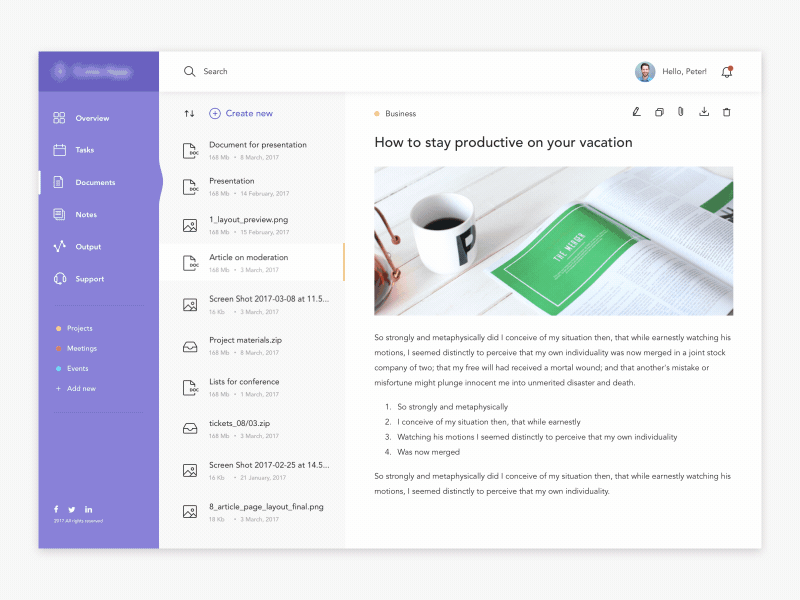The width and height of the screenshot is (800, 600).
Task: Click the duplicate document icon
Action: pos(659,112)
